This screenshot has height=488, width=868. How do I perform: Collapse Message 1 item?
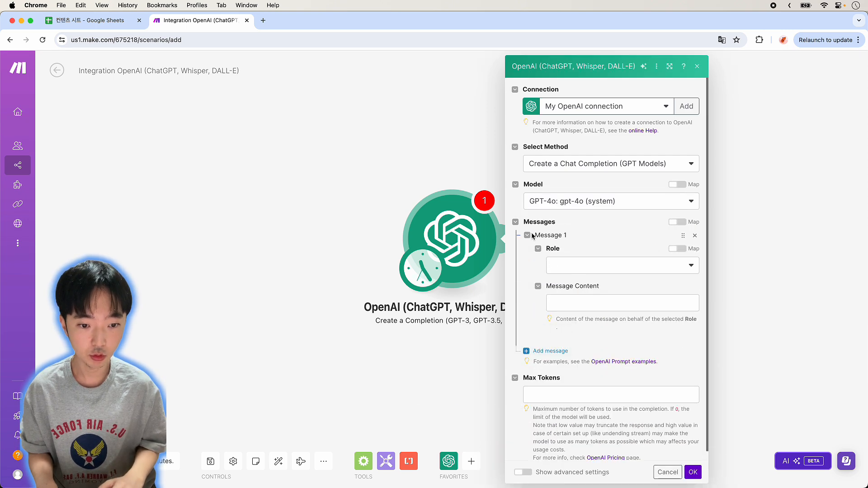point(527,235)
